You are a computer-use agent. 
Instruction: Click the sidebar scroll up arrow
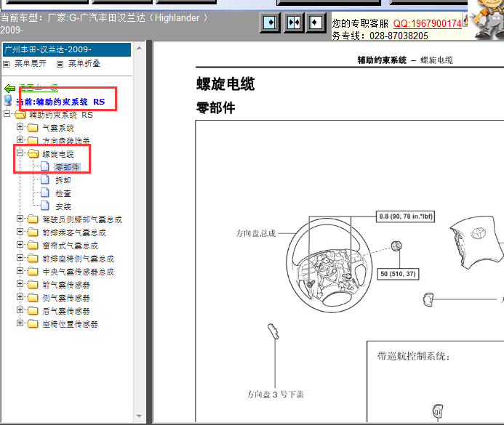139,48
